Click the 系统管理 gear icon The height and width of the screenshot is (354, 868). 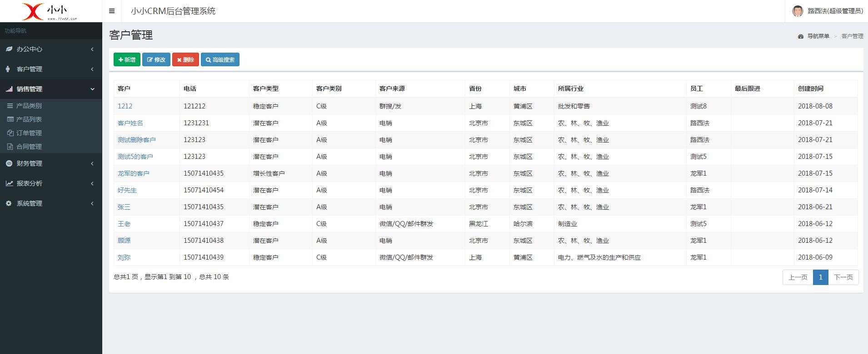9,203
